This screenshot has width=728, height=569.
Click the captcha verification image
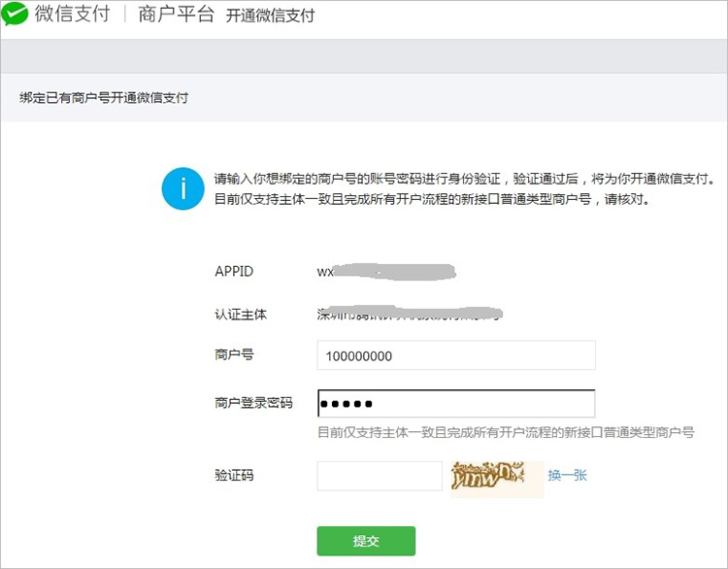point(496,476)
